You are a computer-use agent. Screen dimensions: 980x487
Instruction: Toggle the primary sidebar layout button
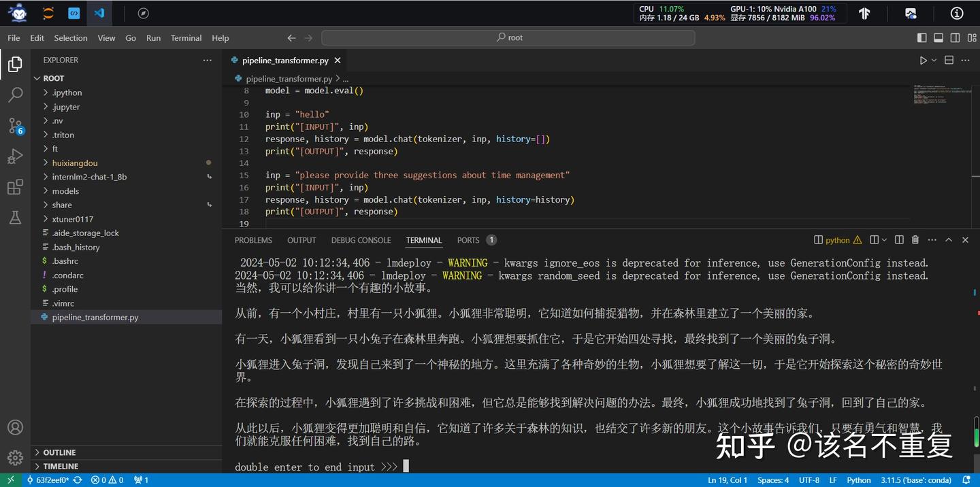(922, 37)
